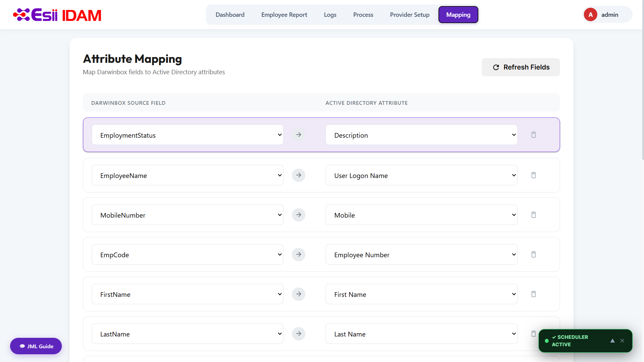Screen dimensions: 644x362
Task: Delete the EmploymentStatus mapping row
Action: pyautogui.click(x=533, y=135)
